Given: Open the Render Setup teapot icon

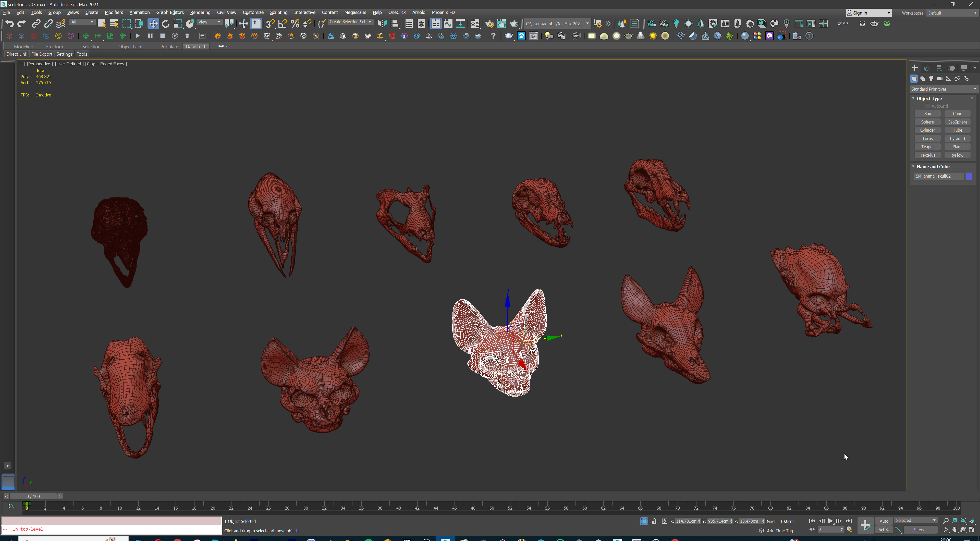Looking at the screenshot, I should coord(489,23).
